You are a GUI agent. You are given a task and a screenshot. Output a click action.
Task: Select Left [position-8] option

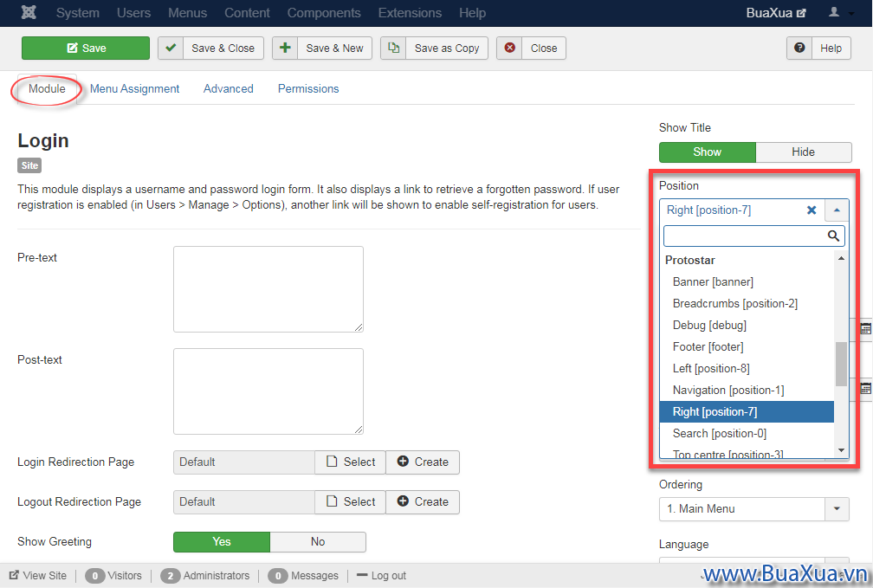[746, 369]
